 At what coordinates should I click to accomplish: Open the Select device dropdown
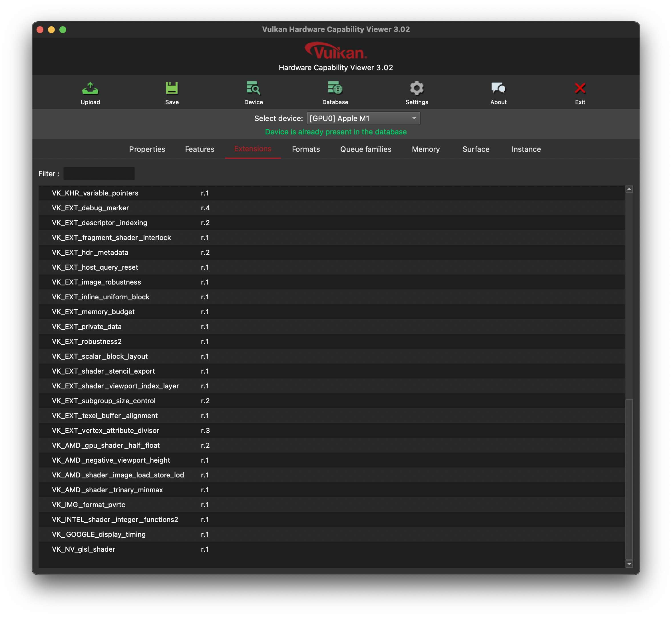(364, 118)
